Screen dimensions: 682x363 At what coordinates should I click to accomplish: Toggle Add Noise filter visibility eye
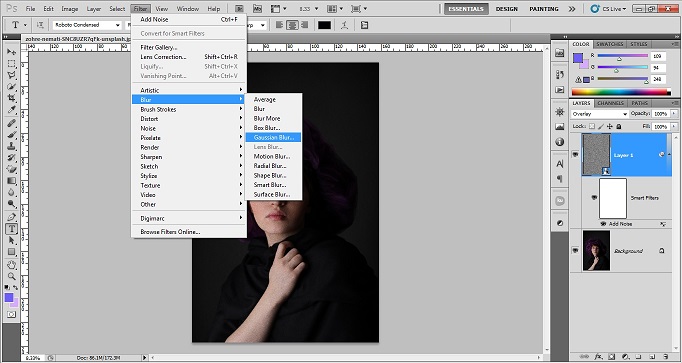click(x=603, y=224)
